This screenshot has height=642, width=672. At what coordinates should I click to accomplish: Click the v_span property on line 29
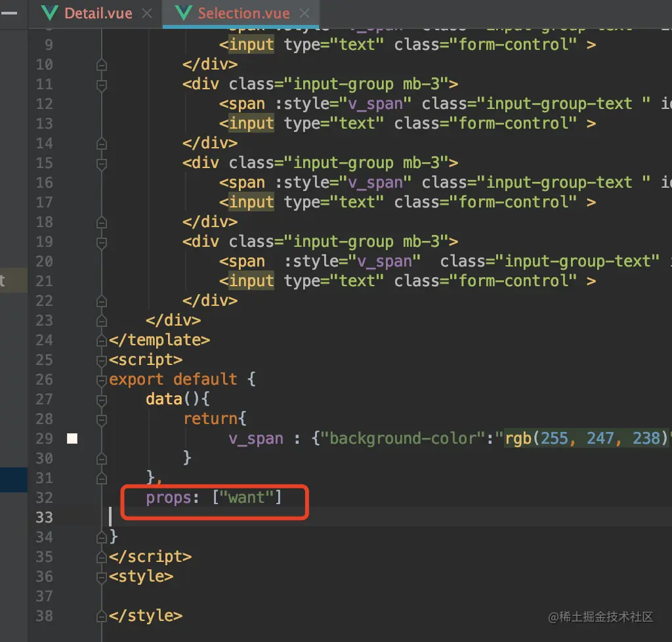click(x=255, y=439)
